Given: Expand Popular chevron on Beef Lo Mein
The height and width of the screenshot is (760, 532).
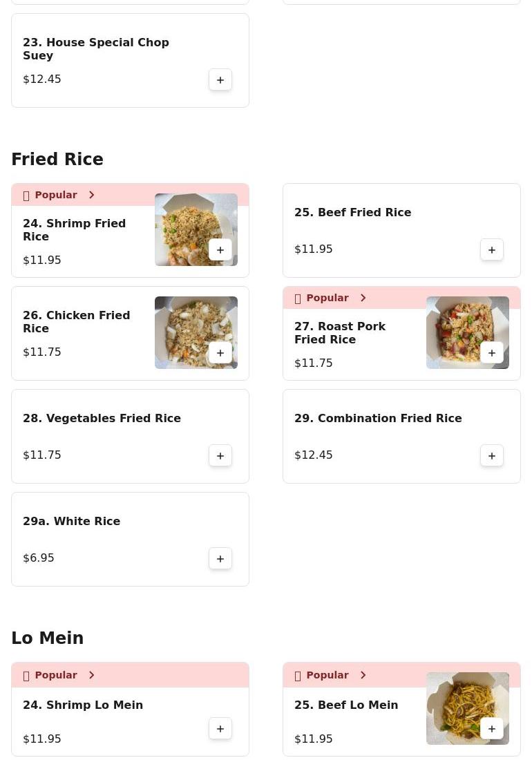Looking at the screenshot, I should (x=363, y=675).
